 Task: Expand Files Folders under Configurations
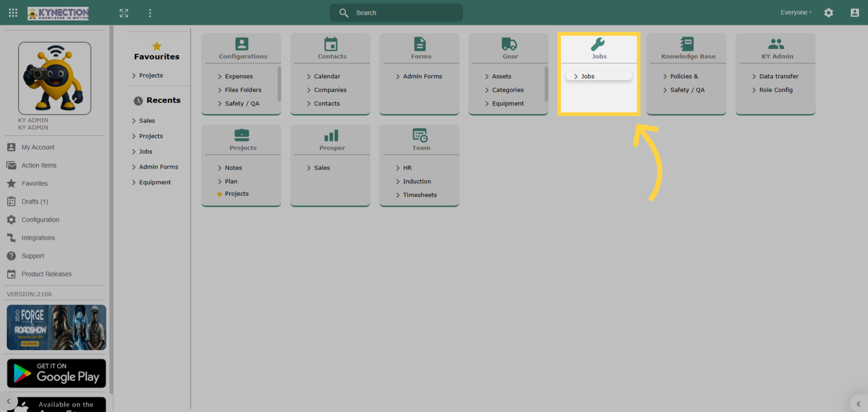(239, 90)
